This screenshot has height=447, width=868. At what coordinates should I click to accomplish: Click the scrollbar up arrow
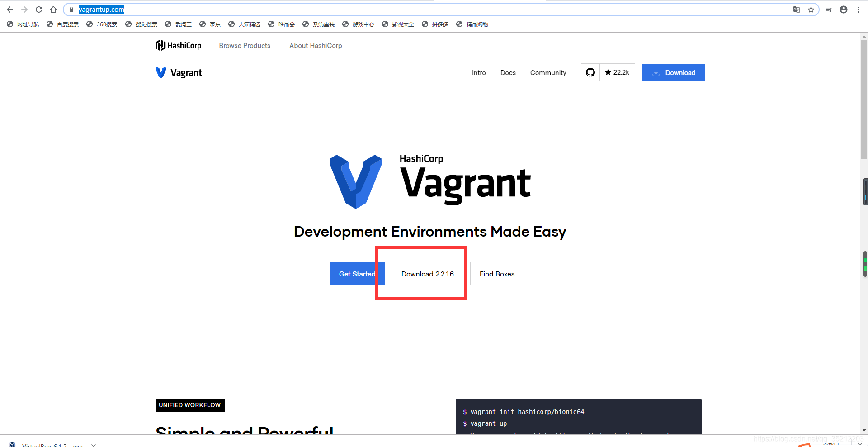(864, 36)
